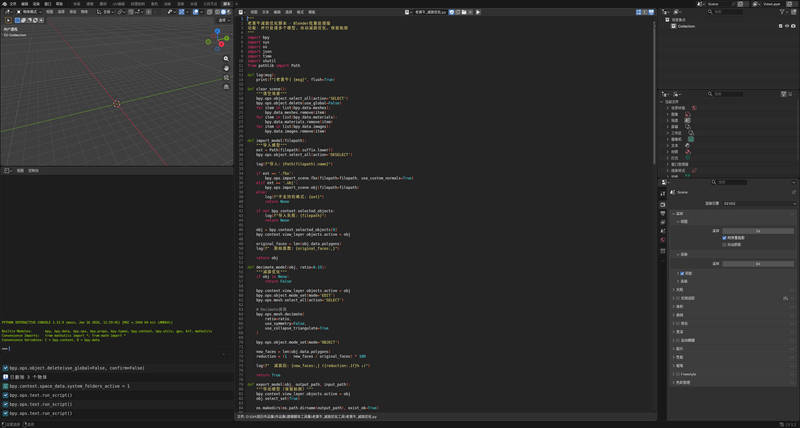Disable Collection in renders via camera icon
800x428 pixels.
coord(793,26)
